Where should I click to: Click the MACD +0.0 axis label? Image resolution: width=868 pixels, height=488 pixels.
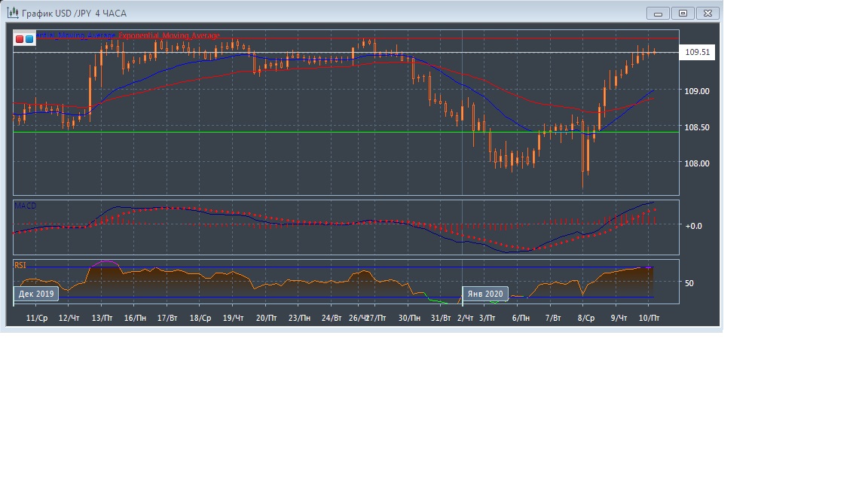(x=692, y=225)
